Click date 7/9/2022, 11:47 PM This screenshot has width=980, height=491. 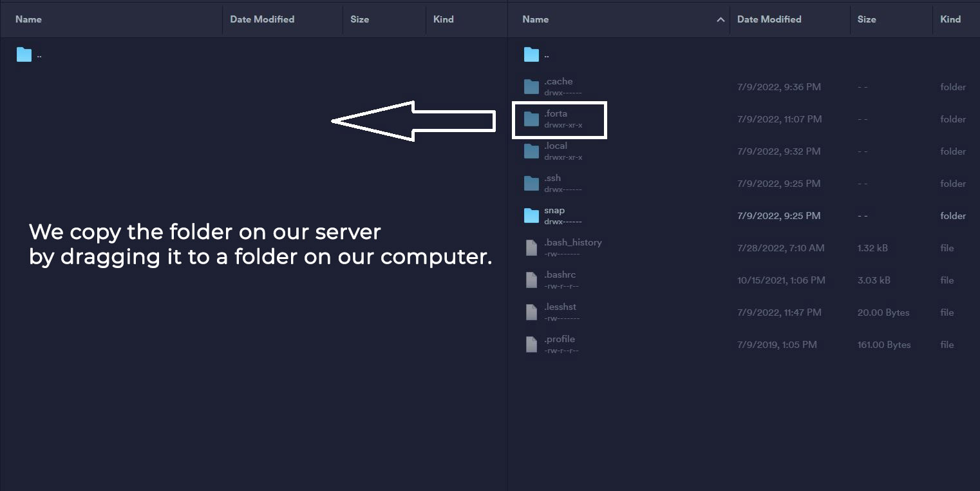click(780, 313)
